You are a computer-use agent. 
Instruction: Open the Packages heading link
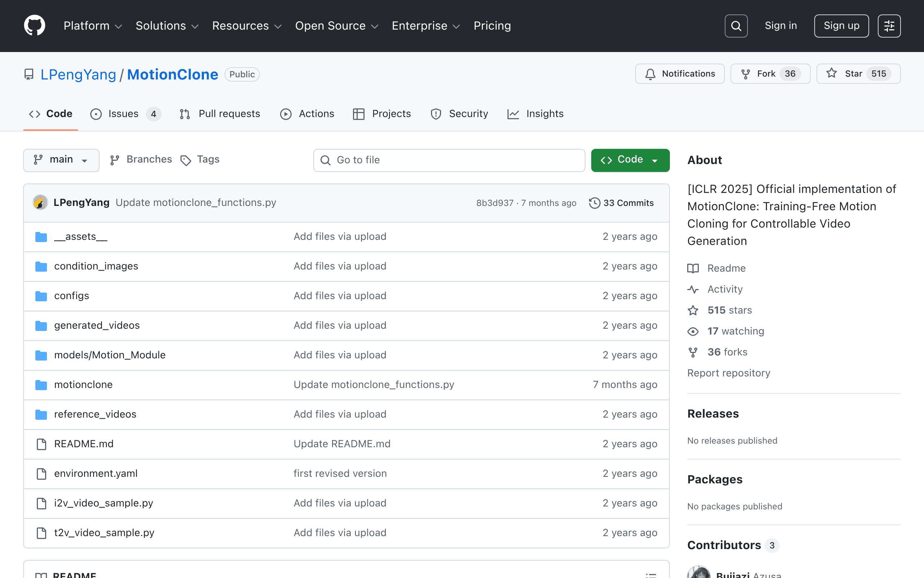coord(715,479)
